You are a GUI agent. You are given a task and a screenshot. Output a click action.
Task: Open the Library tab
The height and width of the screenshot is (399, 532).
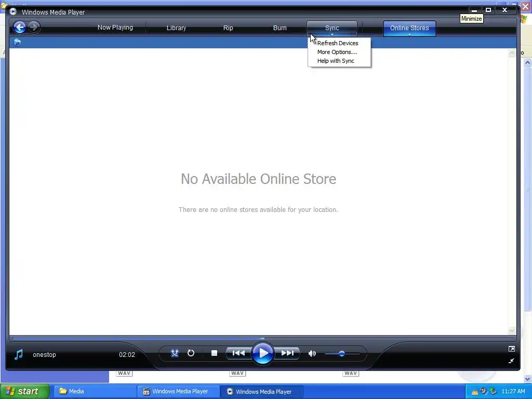(177, 28)
